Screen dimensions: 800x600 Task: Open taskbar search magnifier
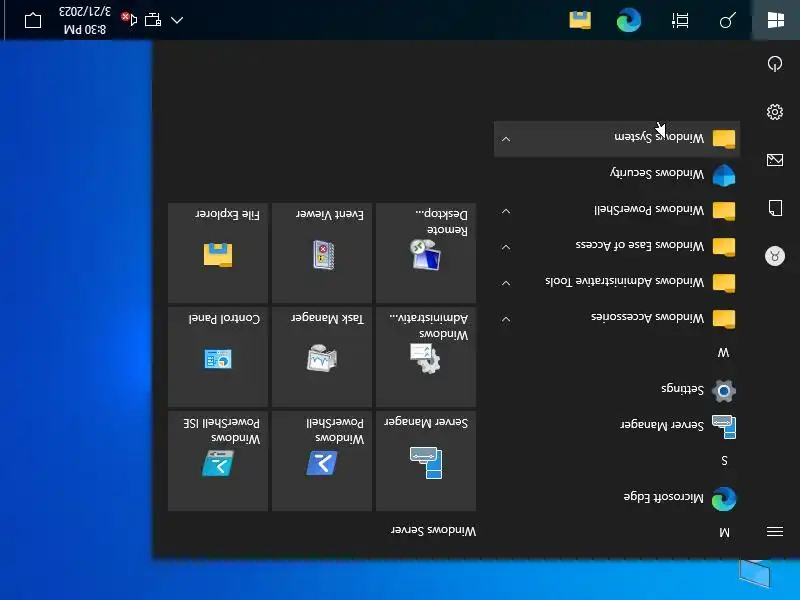pyautogui.click(x=728, y=20)
